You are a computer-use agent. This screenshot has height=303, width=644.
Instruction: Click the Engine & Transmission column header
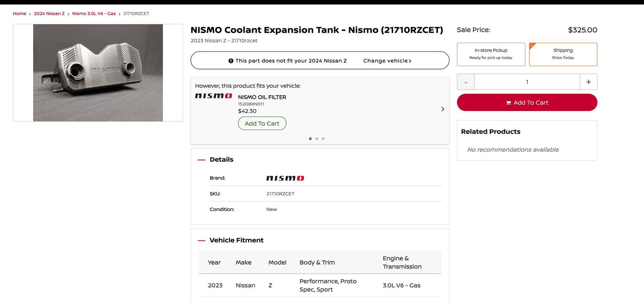pyautogui.click(x=402, y=262)
